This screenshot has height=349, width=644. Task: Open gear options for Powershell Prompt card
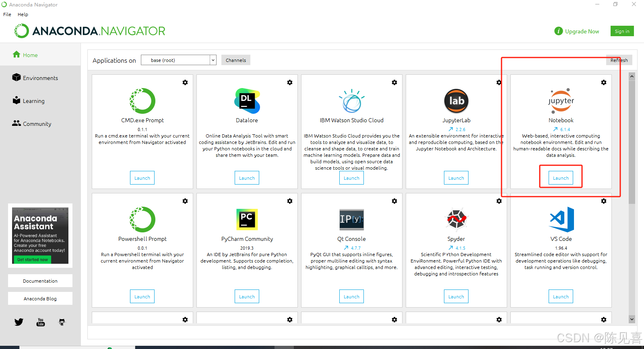(x=185, y=201)
